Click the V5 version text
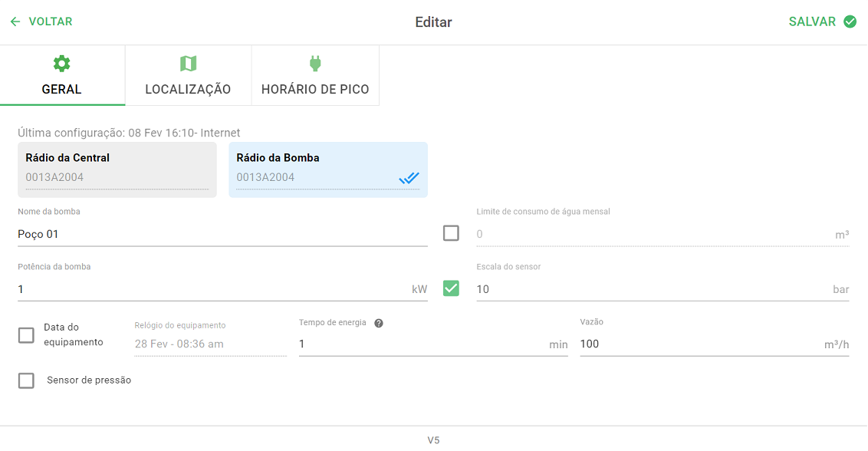The height and width of the screenshot is (451, 868). [x=433, y=440]
